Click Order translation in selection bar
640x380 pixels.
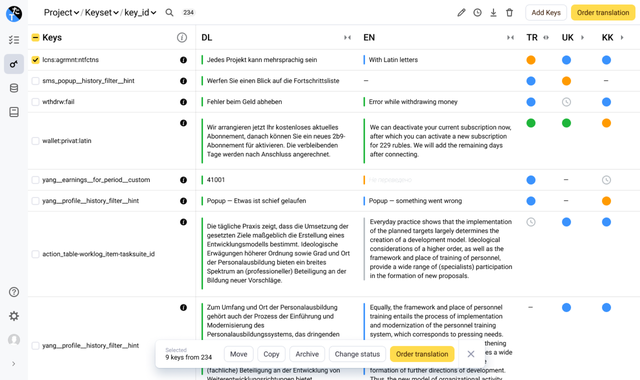(x=422, y=354)
